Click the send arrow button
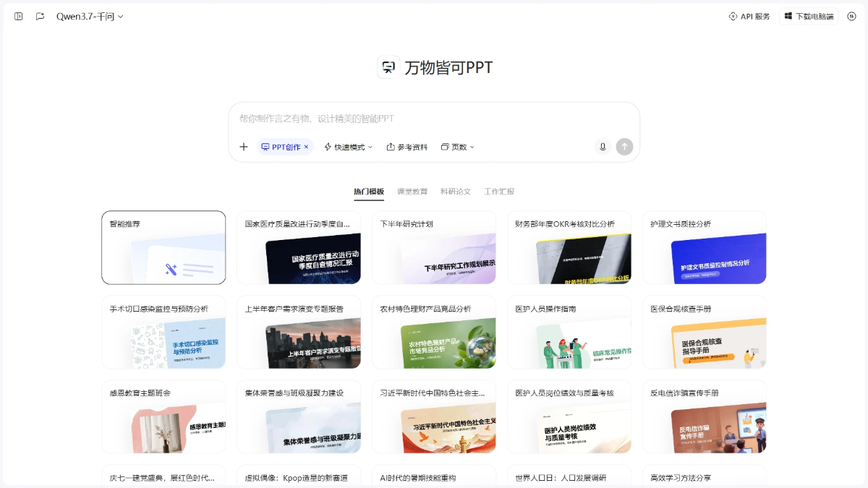Viewport: 868px width, 488px height. 624,147
